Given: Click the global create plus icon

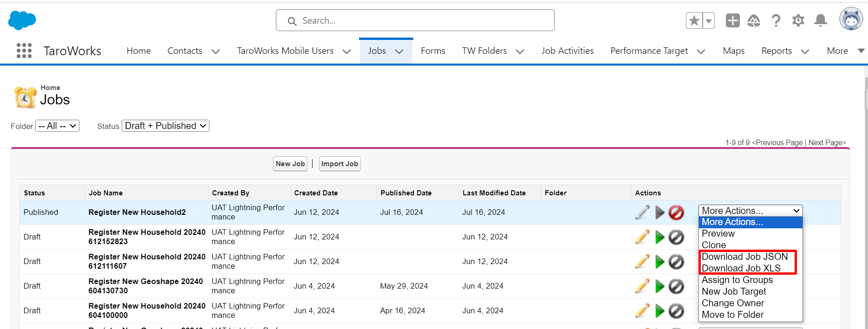Looking at the screenshot, I should (732, 20).
